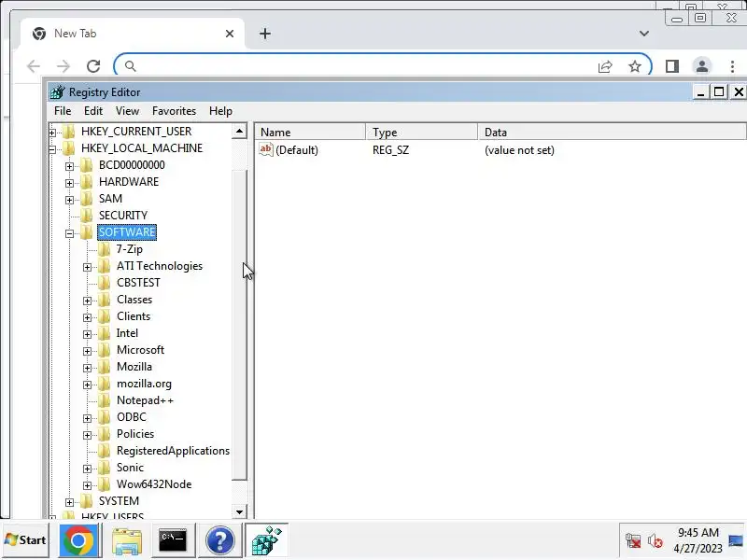Select the Classes key
Viewport: 747px width, 560px height.
click(x=134, y=300)
